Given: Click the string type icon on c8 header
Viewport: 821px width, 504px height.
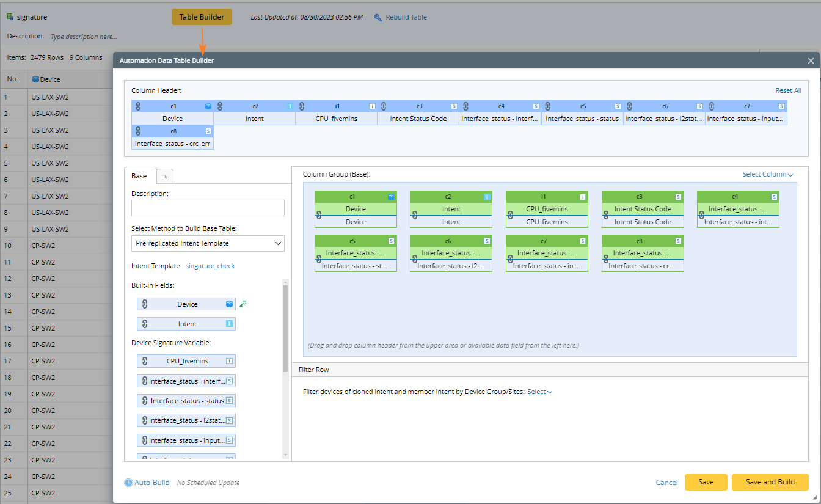Looking at the screenshot, I should [208, 131].
